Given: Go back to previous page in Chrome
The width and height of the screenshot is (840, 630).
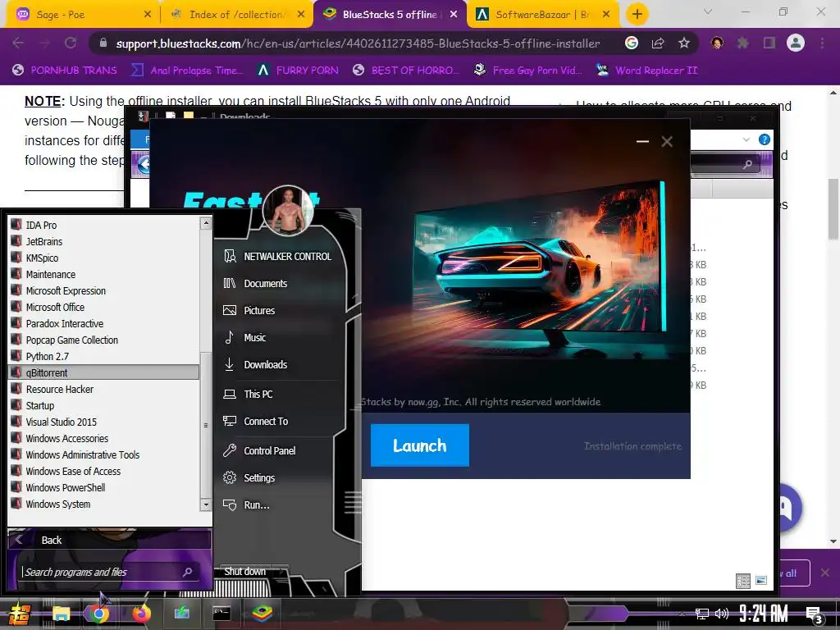Looking at the screenshot, I should (18, 43).
